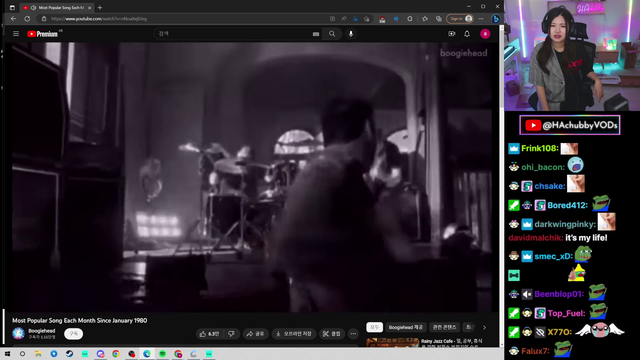
Task: Open the Edge settings ellipsis menu
Action: click(x=481, y=19)
